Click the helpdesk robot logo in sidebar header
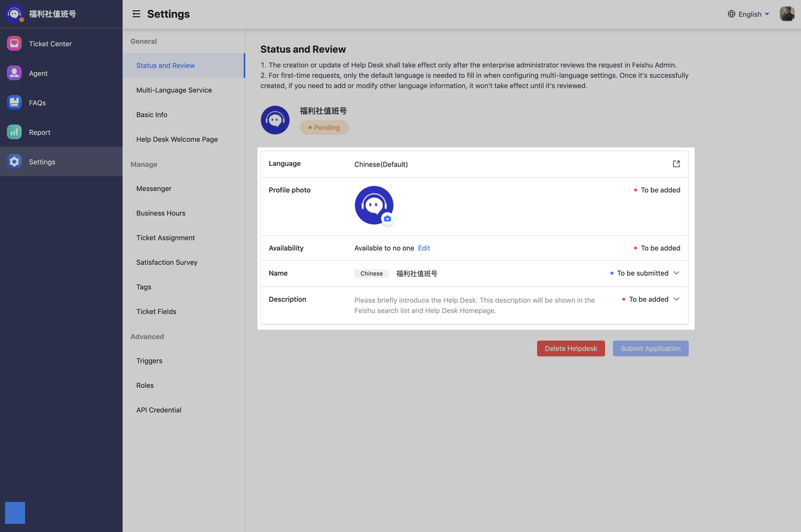Screen dimensions: 801x532 [x=14, y=13]
